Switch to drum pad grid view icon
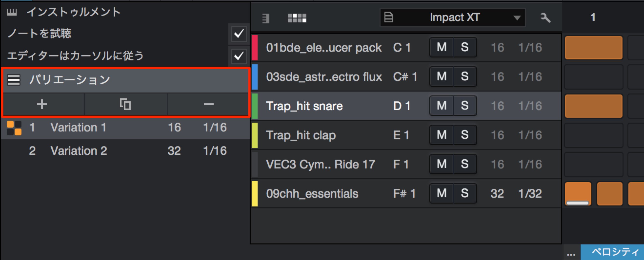 pos(297,18)
